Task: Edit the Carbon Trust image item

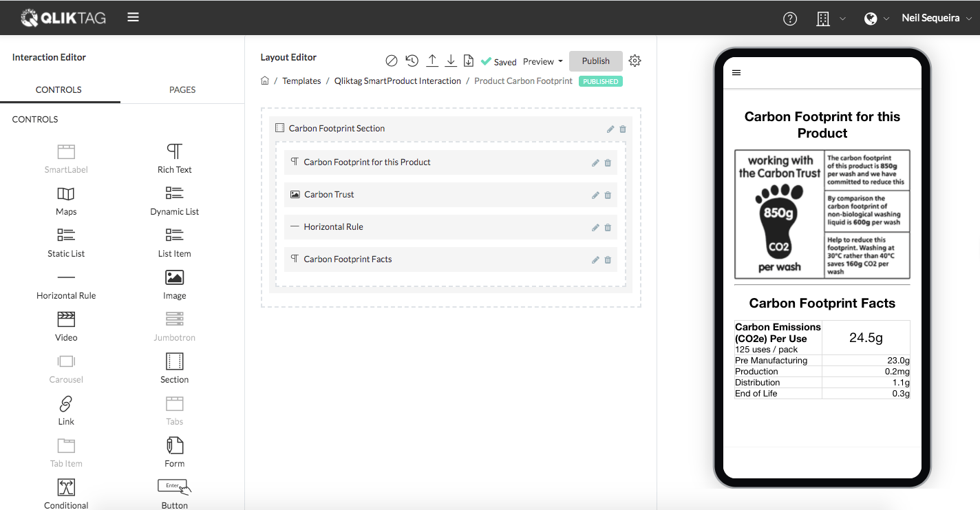Action: click(595, 195)
